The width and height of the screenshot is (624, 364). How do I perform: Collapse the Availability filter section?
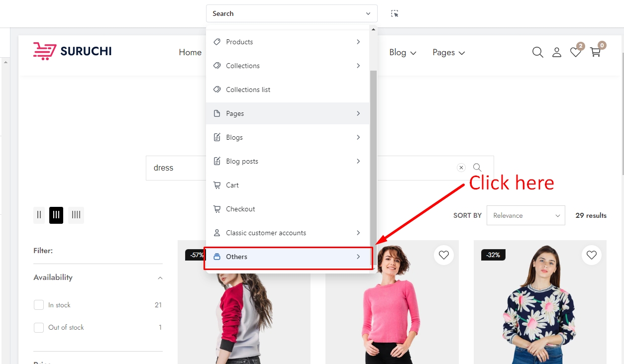point(160,278)
